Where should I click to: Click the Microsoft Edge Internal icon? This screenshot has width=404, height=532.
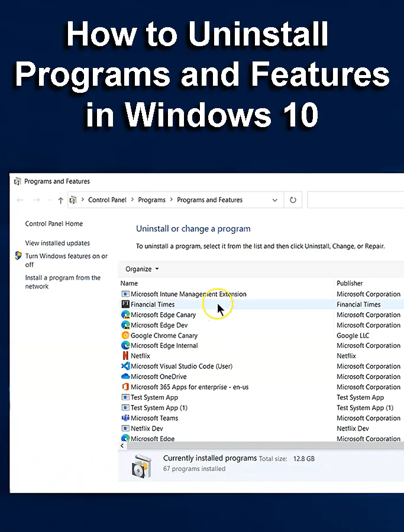pos(125,345)
